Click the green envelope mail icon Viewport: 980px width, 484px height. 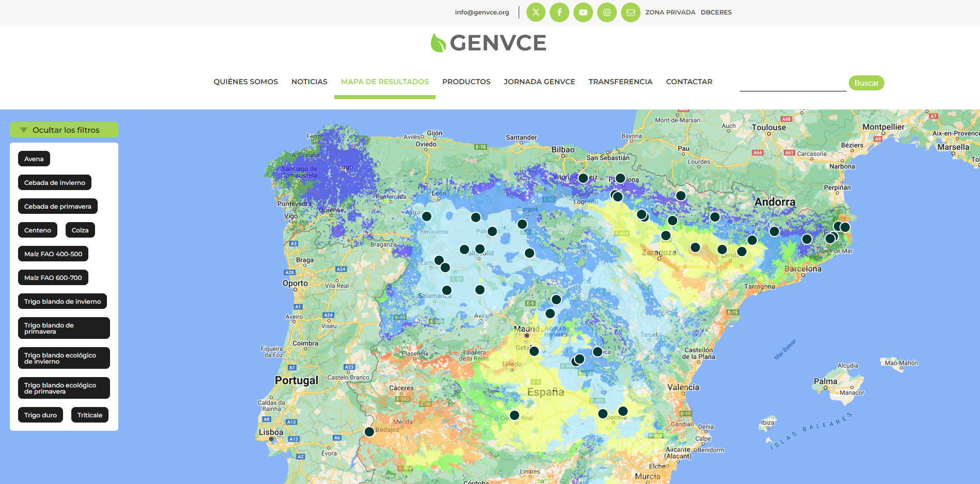coord(631,12)
